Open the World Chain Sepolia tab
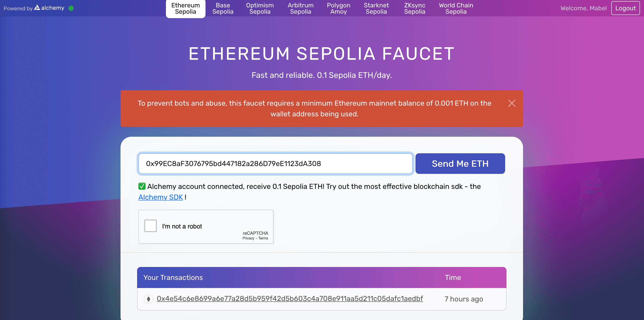 [456, 9]
